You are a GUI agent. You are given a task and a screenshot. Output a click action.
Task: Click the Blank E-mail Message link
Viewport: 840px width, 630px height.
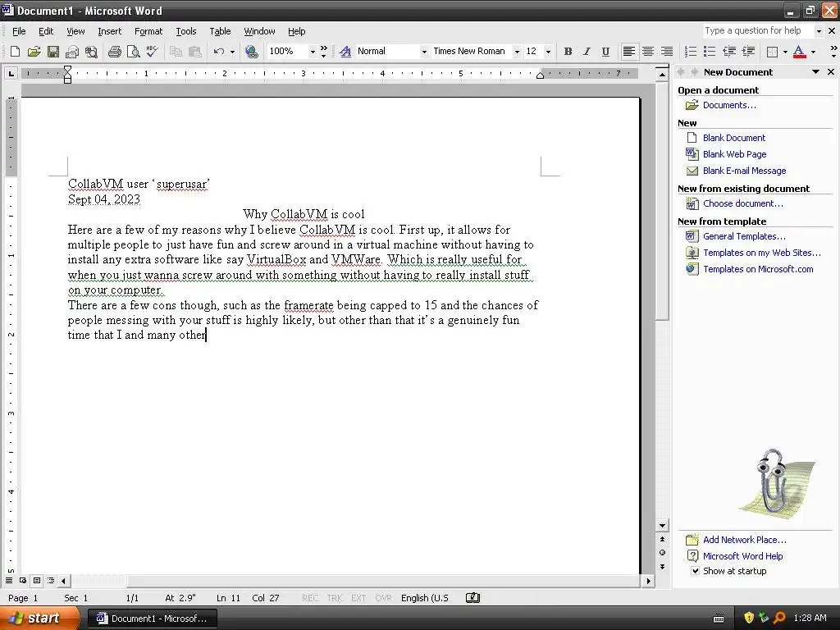tap(745, 171)
